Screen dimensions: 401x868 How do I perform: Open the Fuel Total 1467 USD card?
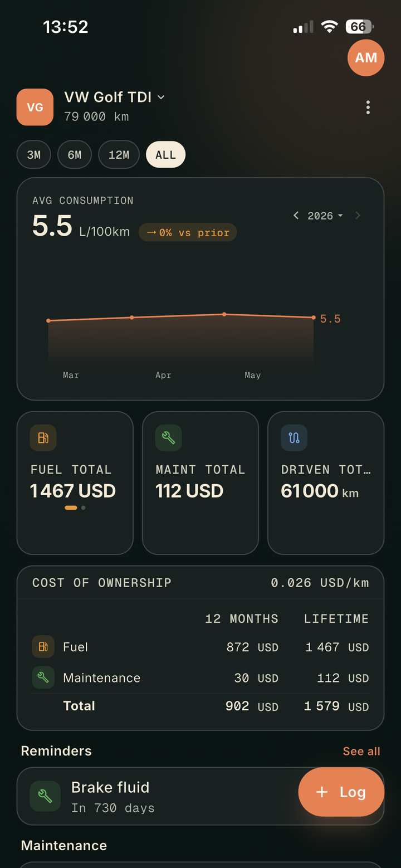(x=75, y=483)
